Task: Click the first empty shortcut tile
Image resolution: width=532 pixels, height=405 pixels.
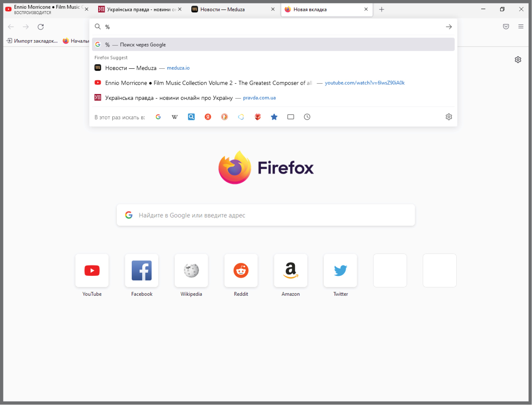Action: point(390,271)
